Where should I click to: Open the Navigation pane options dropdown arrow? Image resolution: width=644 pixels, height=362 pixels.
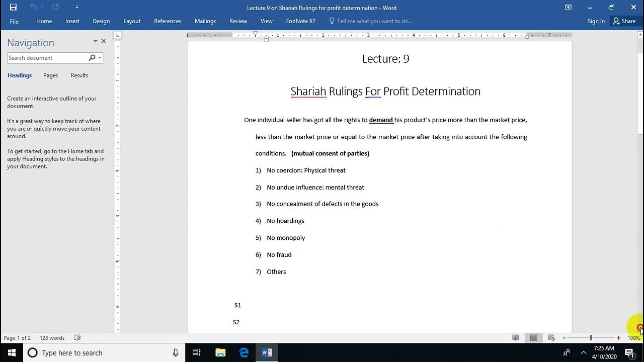[95, 41]
